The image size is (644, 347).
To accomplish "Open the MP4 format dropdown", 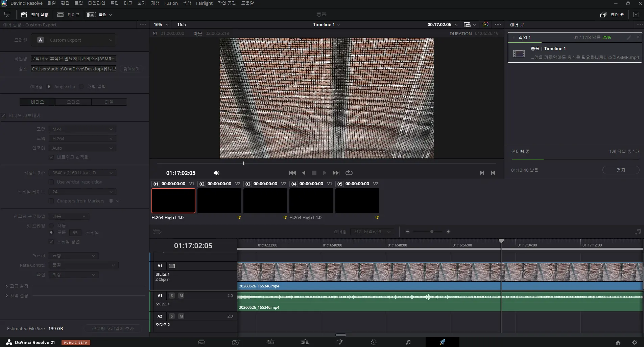I will 82,129.
